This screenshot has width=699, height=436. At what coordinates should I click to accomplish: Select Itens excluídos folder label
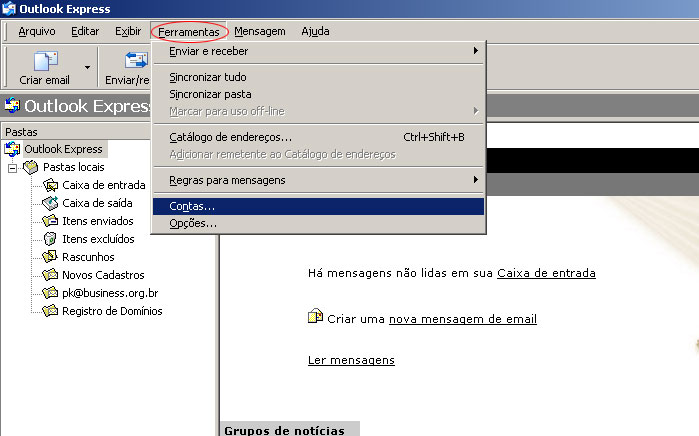pyautogui.click(x=98, y=239)
